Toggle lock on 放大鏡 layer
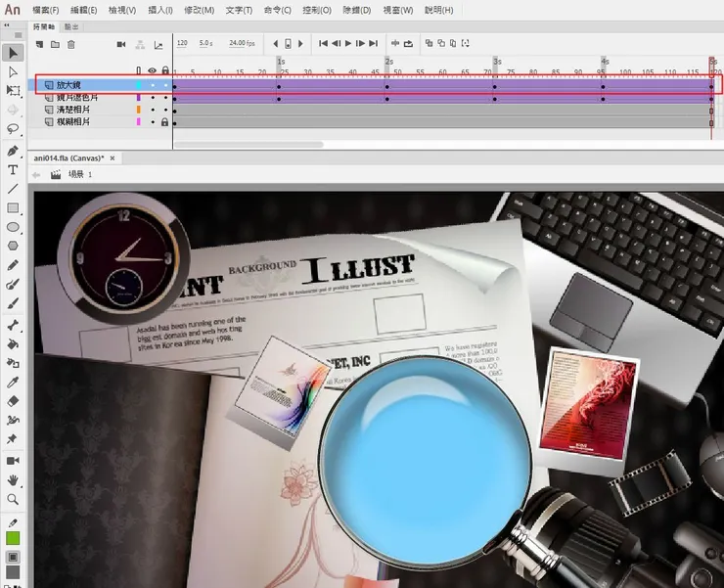The width and height of the screenshot is (724, 588). point(165,85)
